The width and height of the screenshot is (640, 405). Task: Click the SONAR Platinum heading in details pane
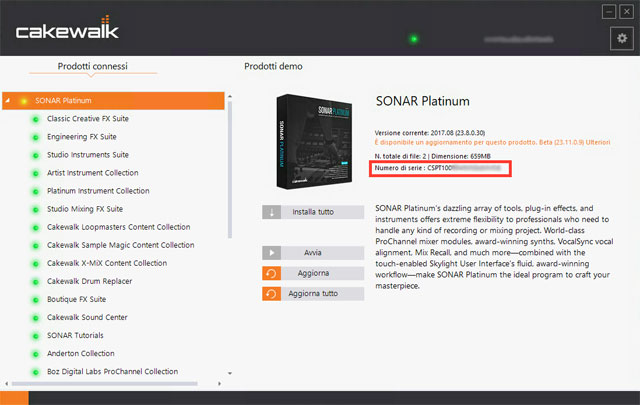[x=422, y=101]
